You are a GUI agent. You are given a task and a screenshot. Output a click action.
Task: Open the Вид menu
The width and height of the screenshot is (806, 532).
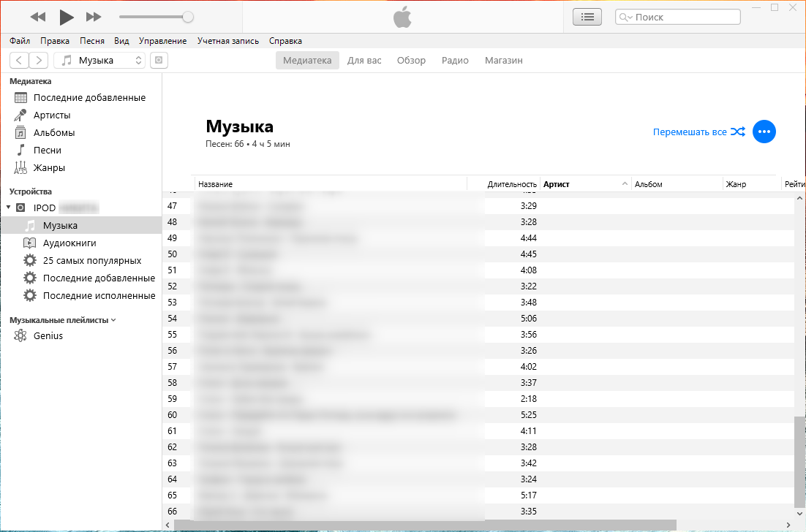click(121, 41)
